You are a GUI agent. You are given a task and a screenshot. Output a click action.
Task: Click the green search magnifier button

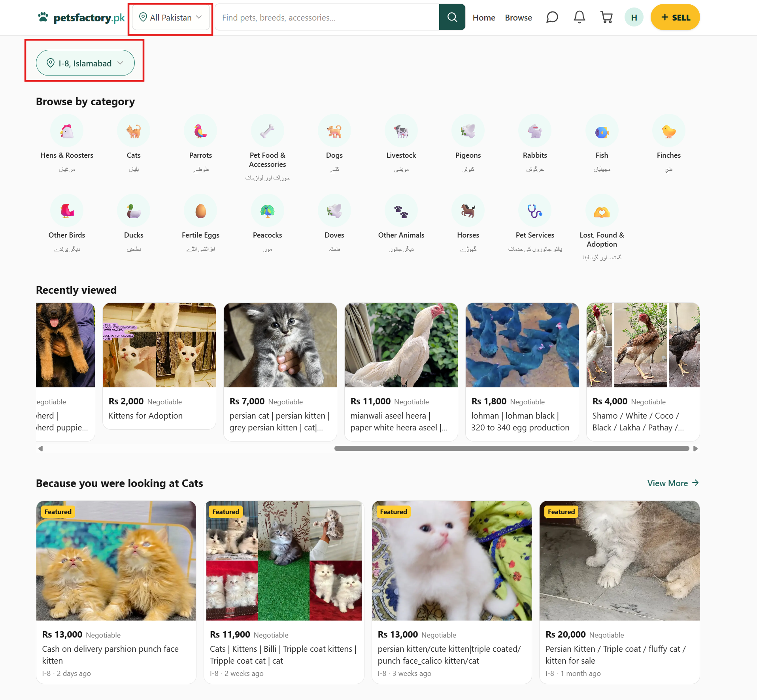(x=452, y=17)
